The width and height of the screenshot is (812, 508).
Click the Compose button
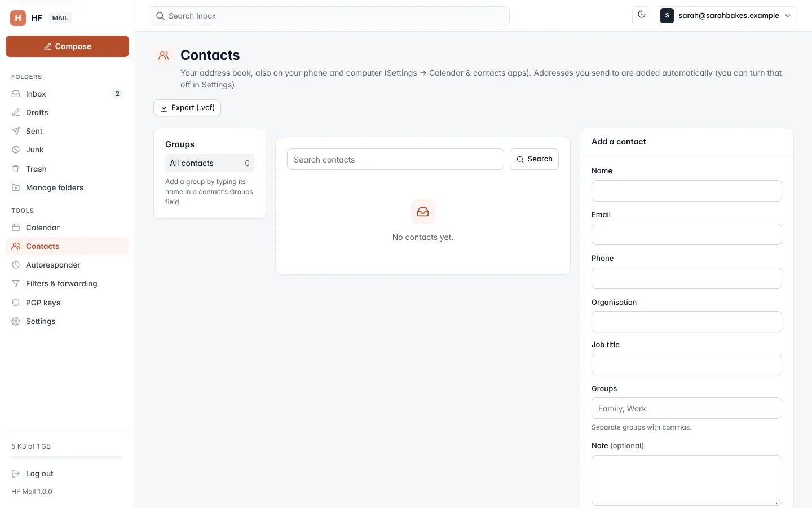pyautogui.click(x=67, y=46)
